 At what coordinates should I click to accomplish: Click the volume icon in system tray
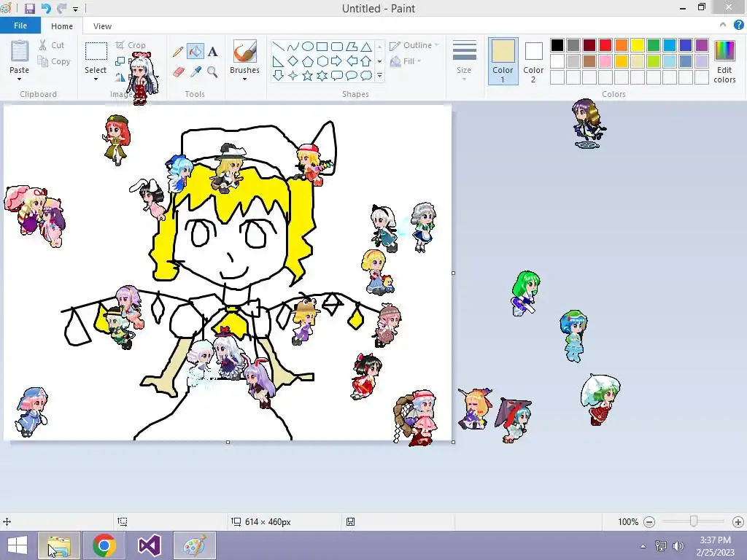[x=678, y=545]
